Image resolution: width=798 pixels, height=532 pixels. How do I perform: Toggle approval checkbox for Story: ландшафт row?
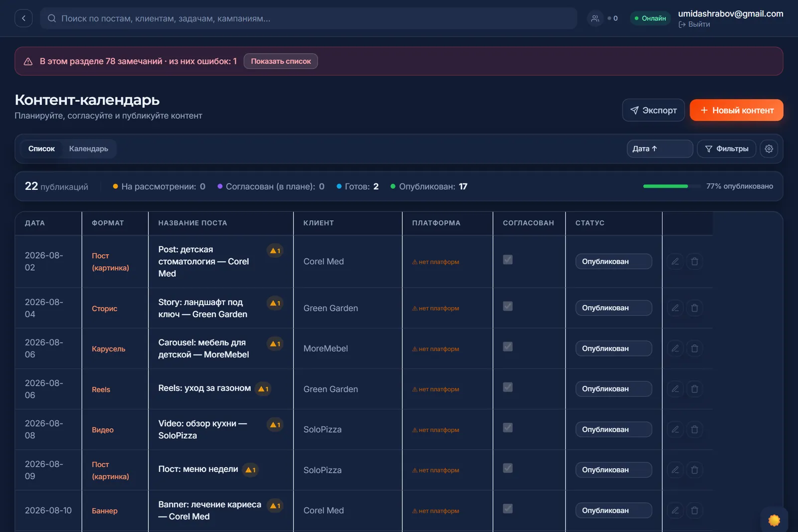508,306
